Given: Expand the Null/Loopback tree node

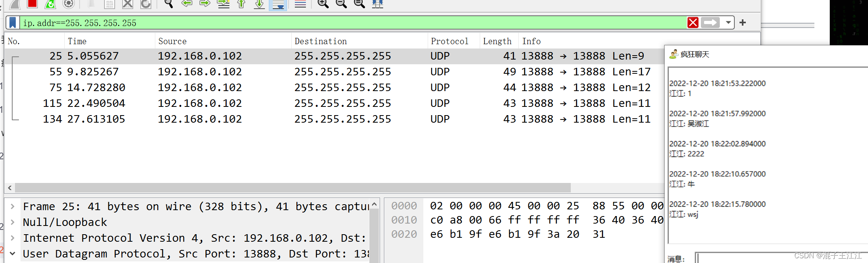Looking at the screenshot, I should tap(13, 222).
